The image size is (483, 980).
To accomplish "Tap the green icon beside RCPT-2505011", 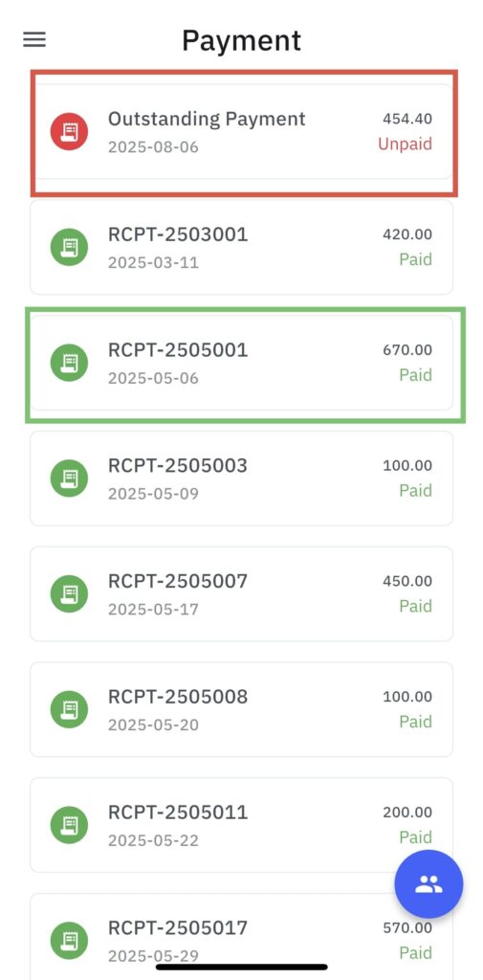I will pos(70,825).
